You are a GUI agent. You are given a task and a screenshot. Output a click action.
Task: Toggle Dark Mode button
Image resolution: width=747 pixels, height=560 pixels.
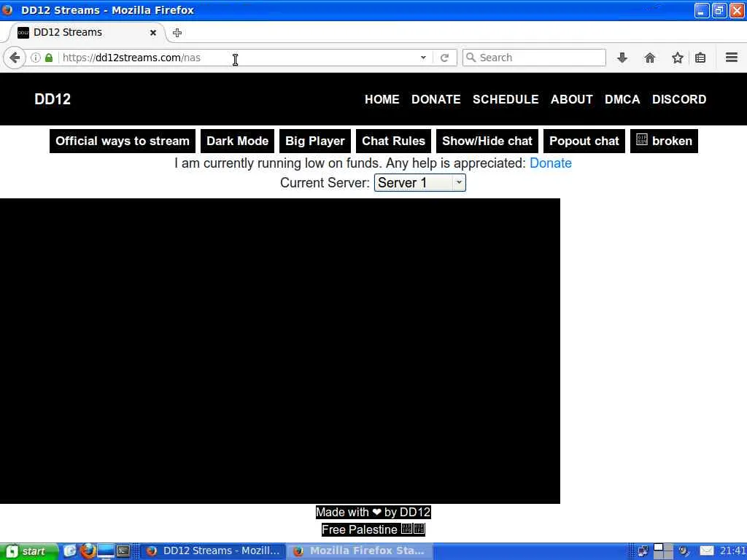click(x=237, y=141)
